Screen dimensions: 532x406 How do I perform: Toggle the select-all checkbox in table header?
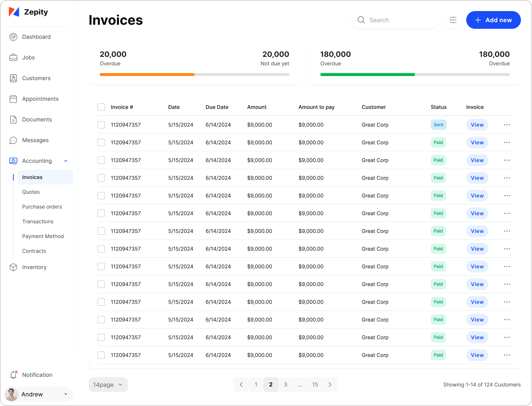[x=101, y=107]
